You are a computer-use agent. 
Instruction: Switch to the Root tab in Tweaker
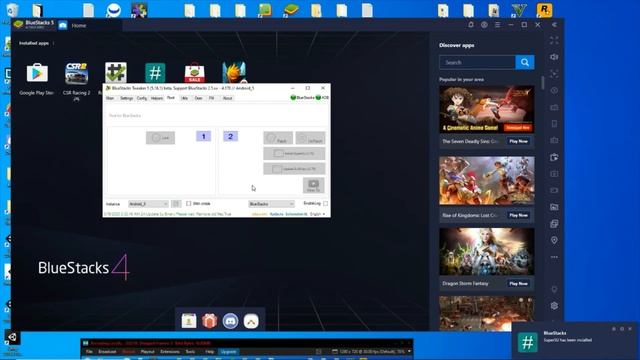[x=171, y=98]
